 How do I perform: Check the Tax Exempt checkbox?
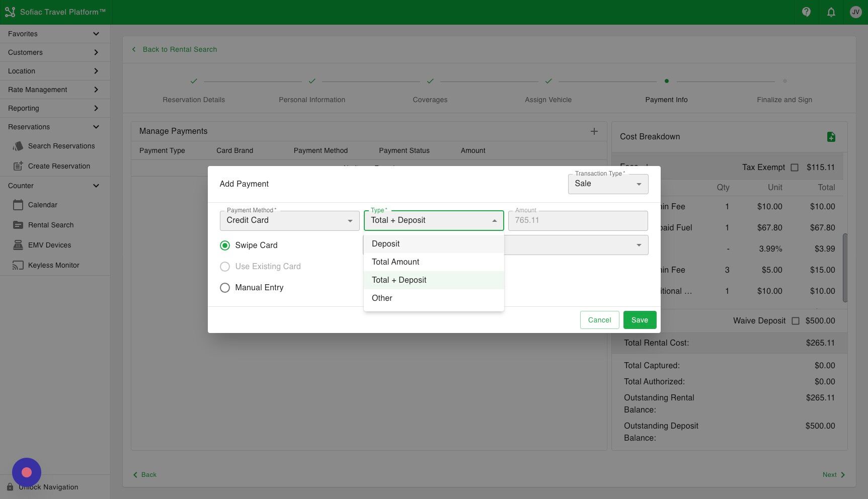(x=795, y=168)
